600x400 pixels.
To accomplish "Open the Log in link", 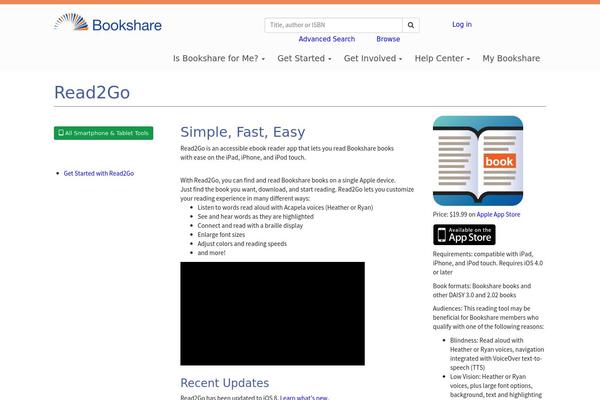I will [x=462, y=24].
